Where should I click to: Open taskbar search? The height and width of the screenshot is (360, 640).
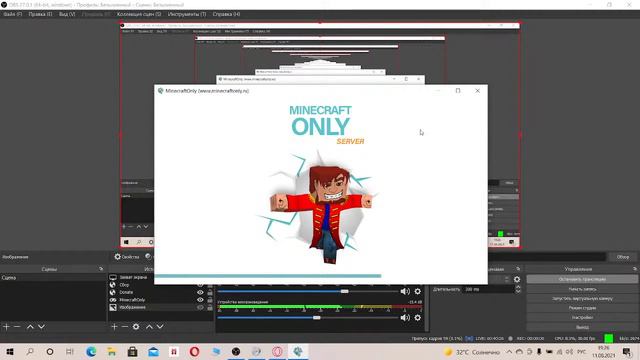tap(30, 351)
